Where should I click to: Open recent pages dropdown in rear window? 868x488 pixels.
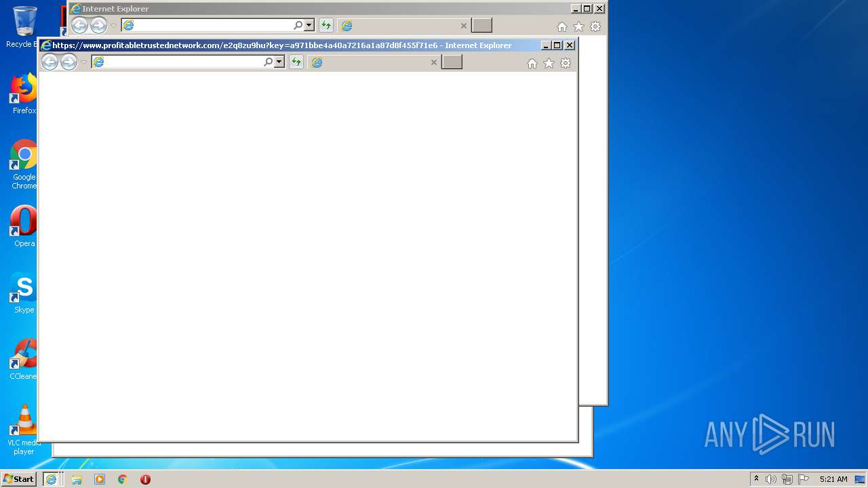(114, 26)
